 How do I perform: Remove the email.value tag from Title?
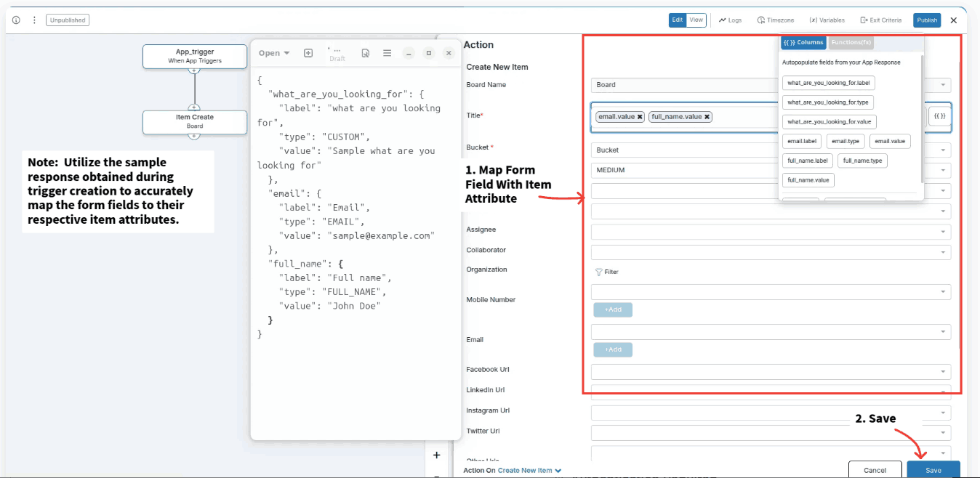tap(640, 117)
